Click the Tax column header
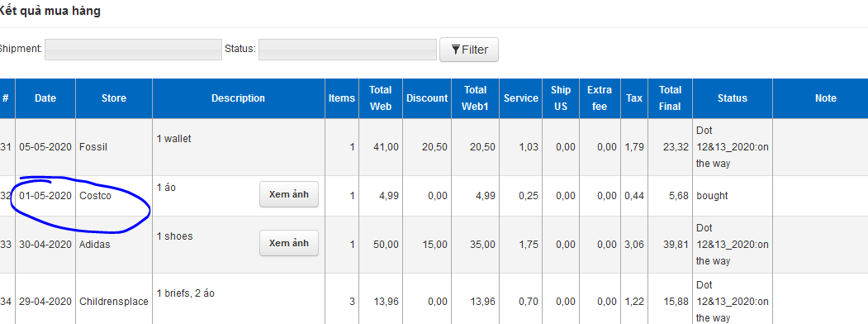Viewport: 868px width, 324px height. pos(634,98)
